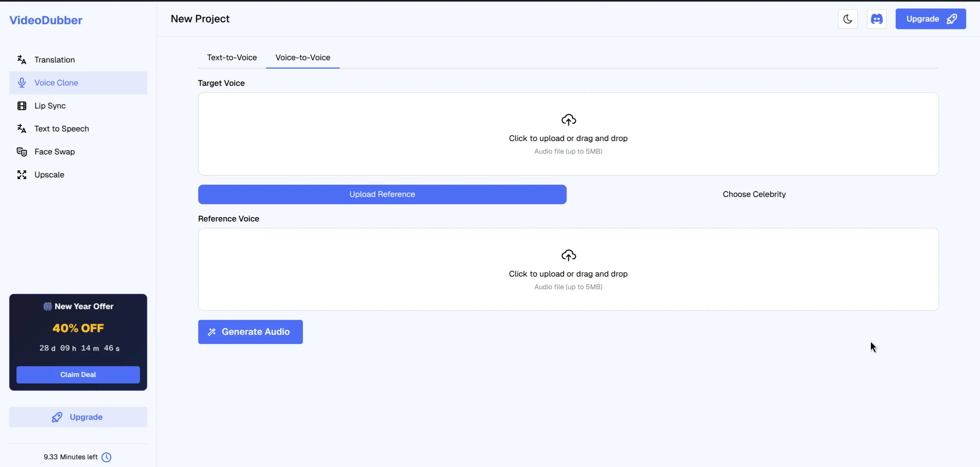Open the Upscale tool icon
The width and height of the screenshot is (980, 467).
22,174
